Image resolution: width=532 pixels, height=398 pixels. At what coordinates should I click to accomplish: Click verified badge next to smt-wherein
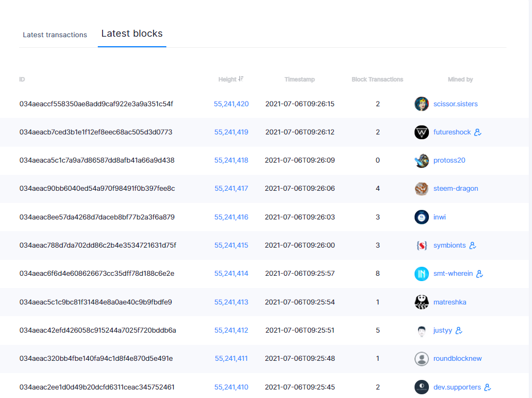pyautogui.click(x=479, y=274)
